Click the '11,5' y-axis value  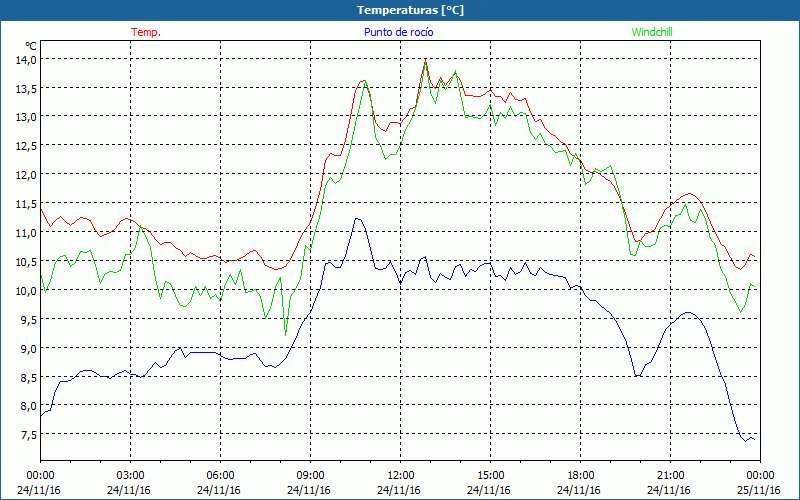coord(27,204)
